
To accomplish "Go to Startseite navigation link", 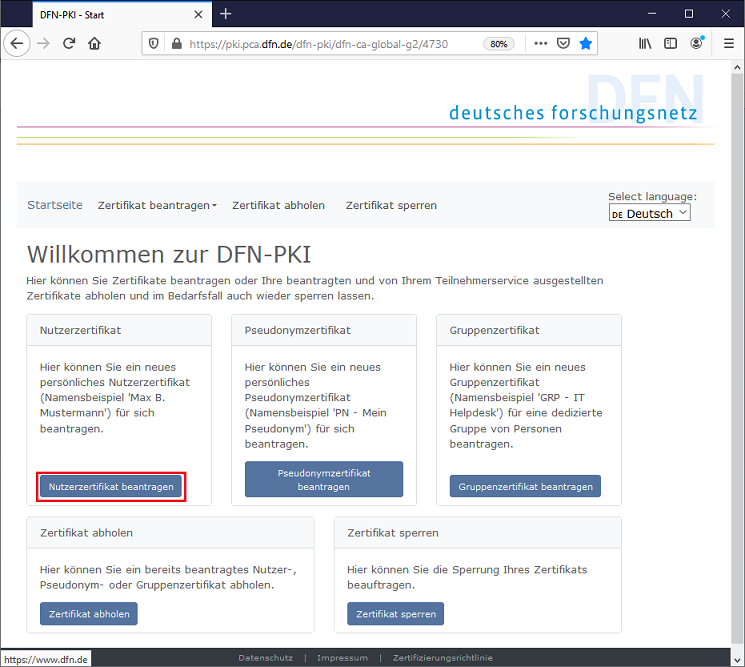I will 55,205.
